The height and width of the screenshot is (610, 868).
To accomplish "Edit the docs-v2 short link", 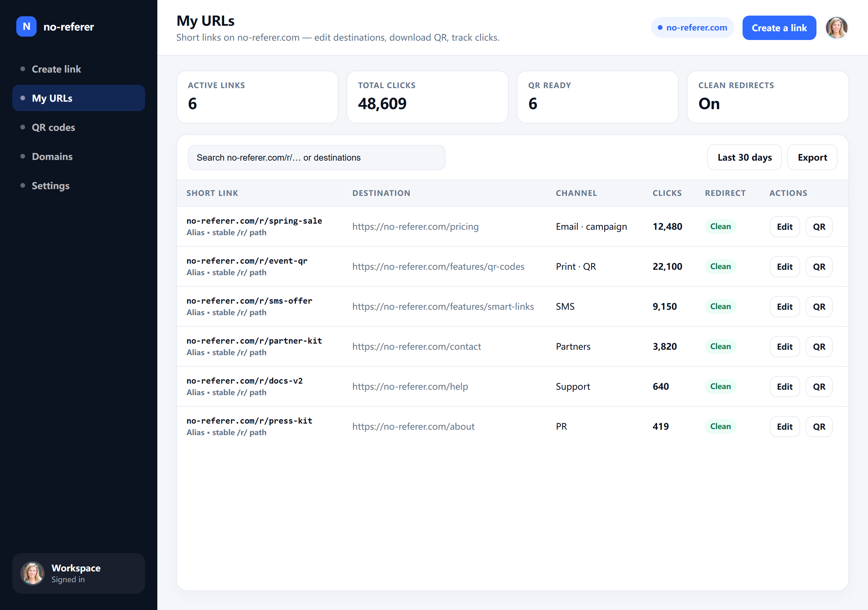I will point(785,387).
